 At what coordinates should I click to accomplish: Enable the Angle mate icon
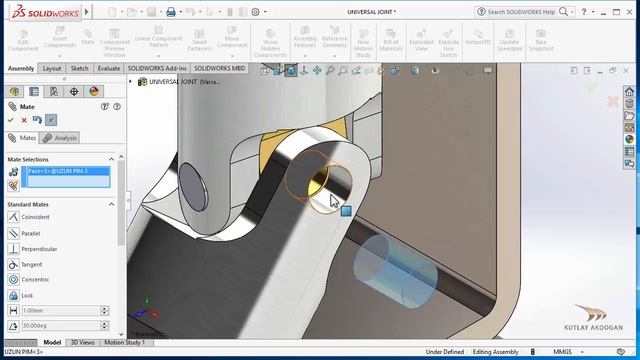pyautogui.click(x=13, y=326)
